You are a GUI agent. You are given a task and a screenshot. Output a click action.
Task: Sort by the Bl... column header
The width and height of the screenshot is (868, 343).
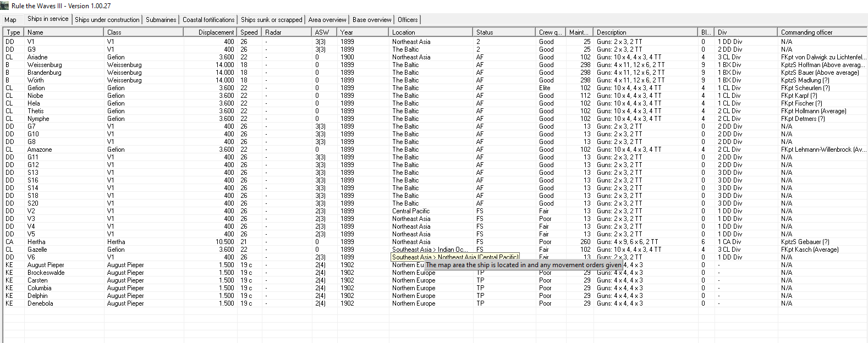[x=706, y=32]
